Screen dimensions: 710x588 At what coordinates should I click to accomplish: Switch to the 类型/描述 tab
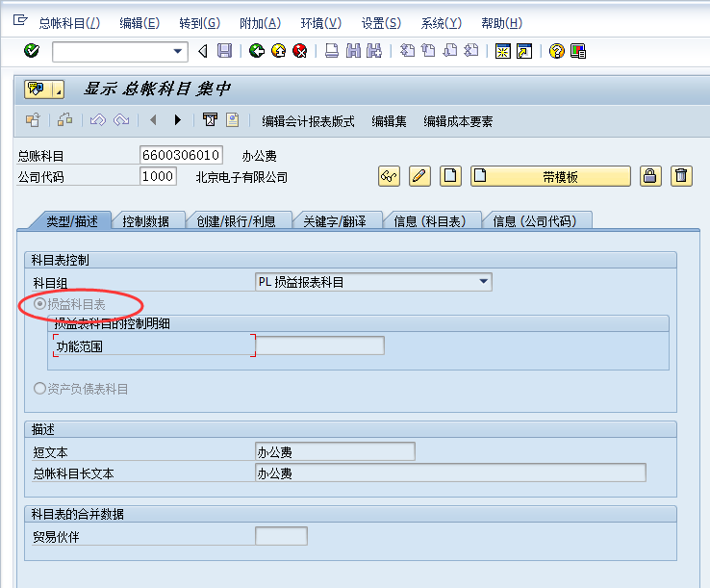pos(71,221)
